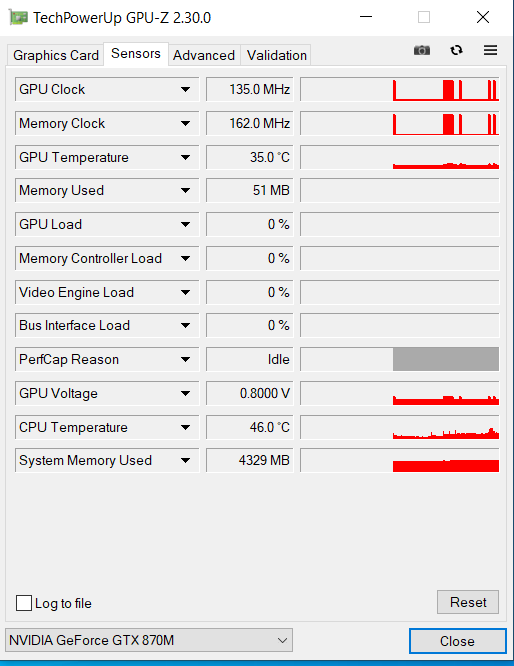Screen dimensions: 514x666
Task: Take a screenshot with the camera icon
Action: click(421, 51)
